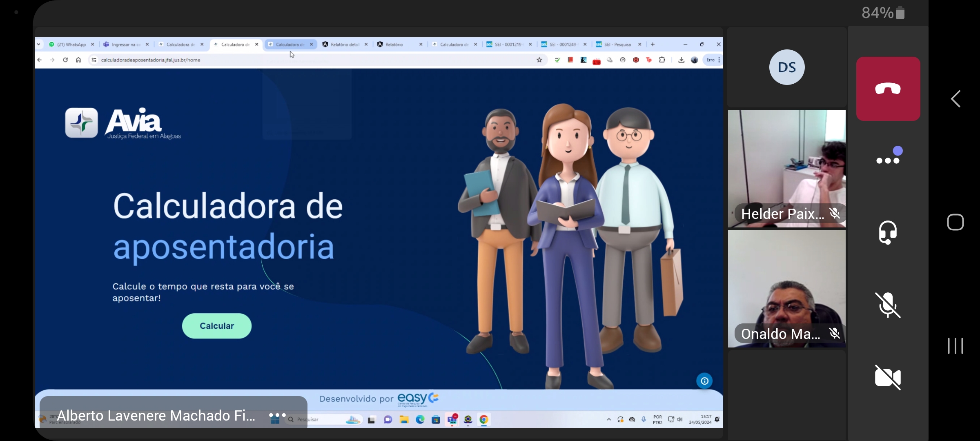This screenshot has height=441, width=980.
Task: View site information icon in address bar
Action: [x=94, y=60]
